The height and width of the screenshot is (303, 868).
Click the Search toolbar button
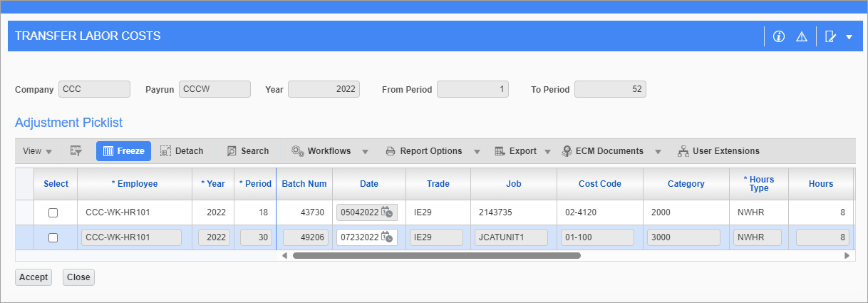[248, 151]
